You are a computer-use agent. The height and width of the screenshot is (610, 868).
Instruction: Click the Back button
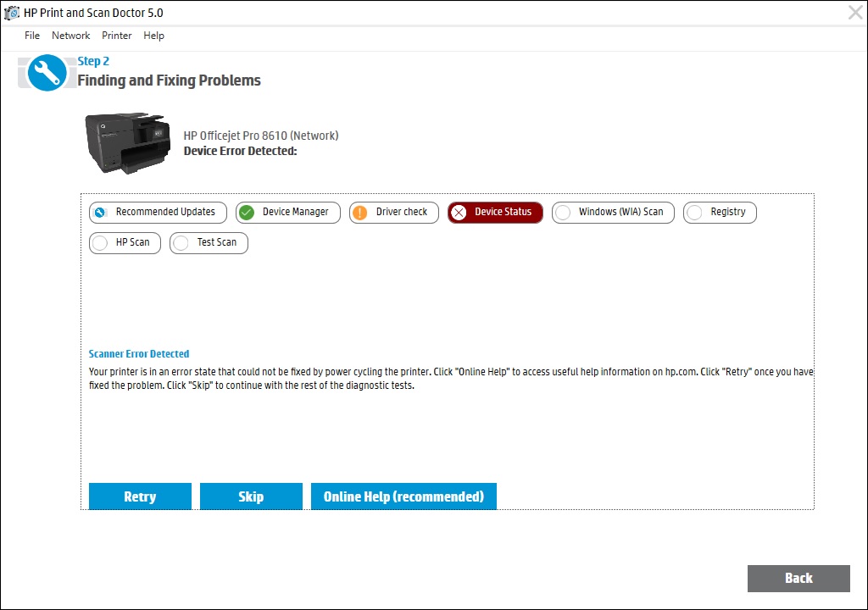pos(798,579)
